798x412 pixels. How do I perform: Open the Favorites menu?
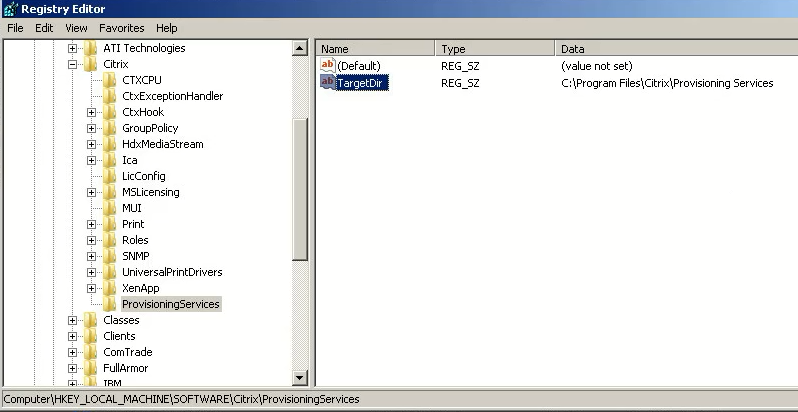(x=121, y=28)
